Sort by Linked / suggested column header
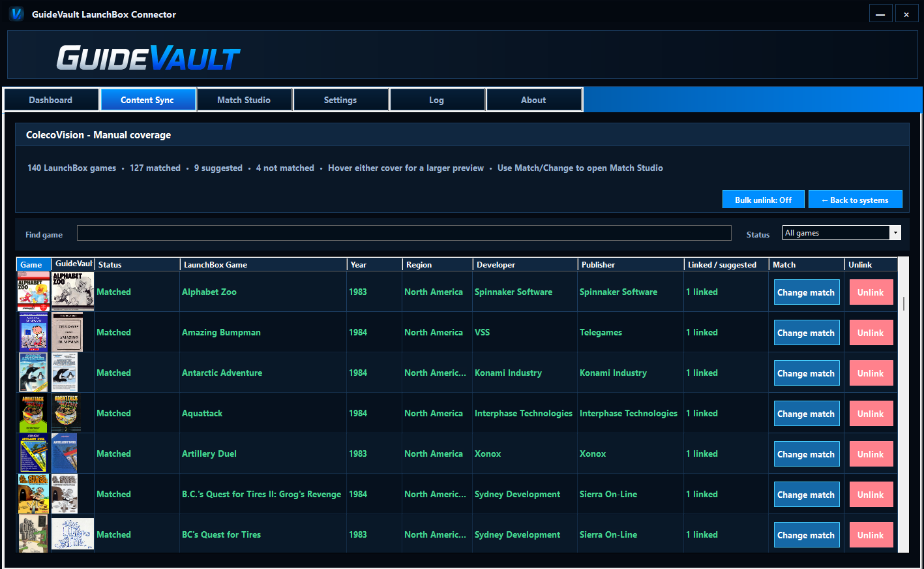The image size is (924, 569). tap(726, 264)
